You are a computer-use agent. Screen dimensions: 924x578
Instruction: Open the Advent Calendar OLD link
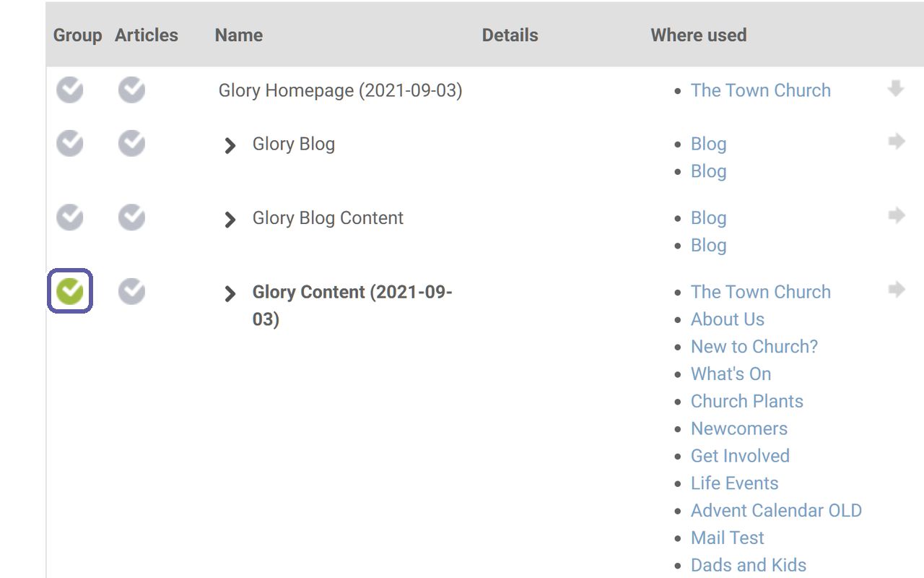click(x=777, y=511)
